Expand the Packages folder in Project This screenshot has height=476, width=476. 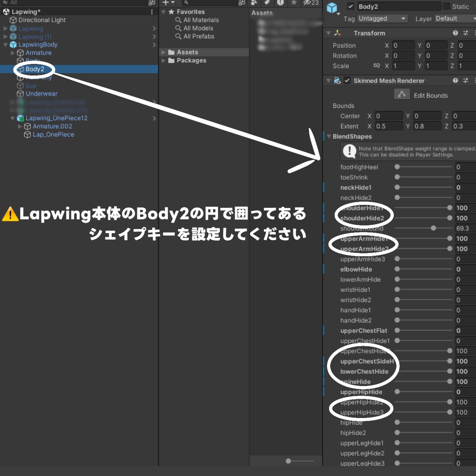pyautogui.click(x=163, y=60)
